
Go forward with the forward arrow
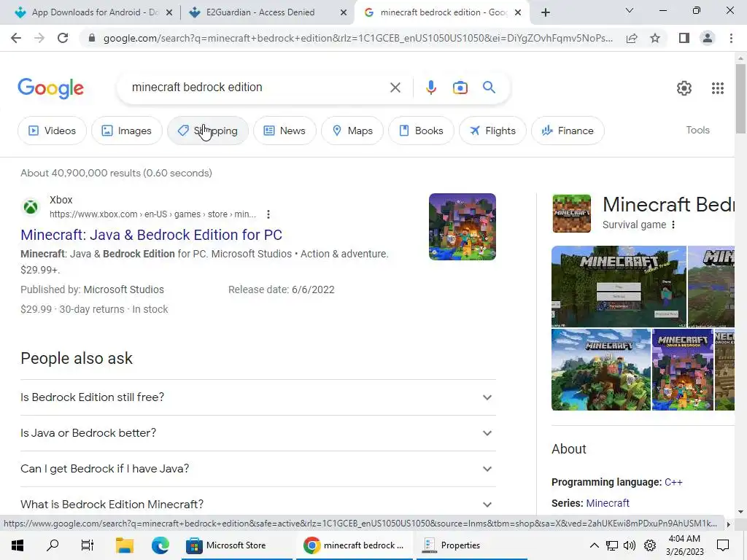[39, 38]
